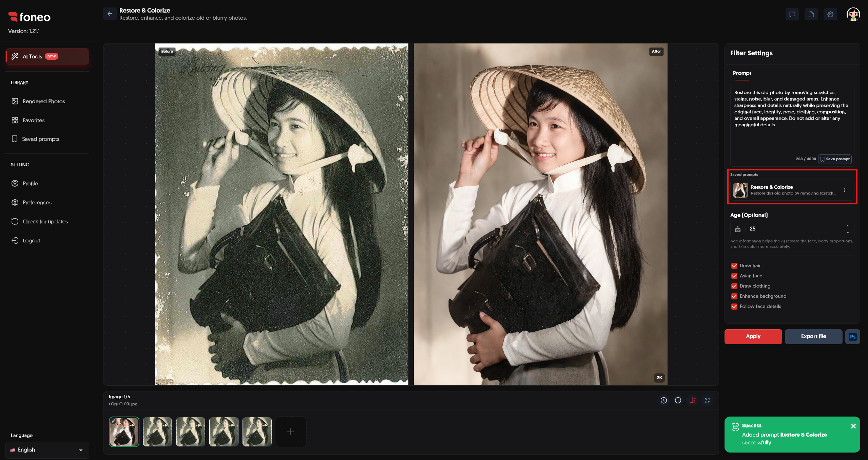Show history with the clock icon
This screenshot has height=460, width=868.
[663, 400]
